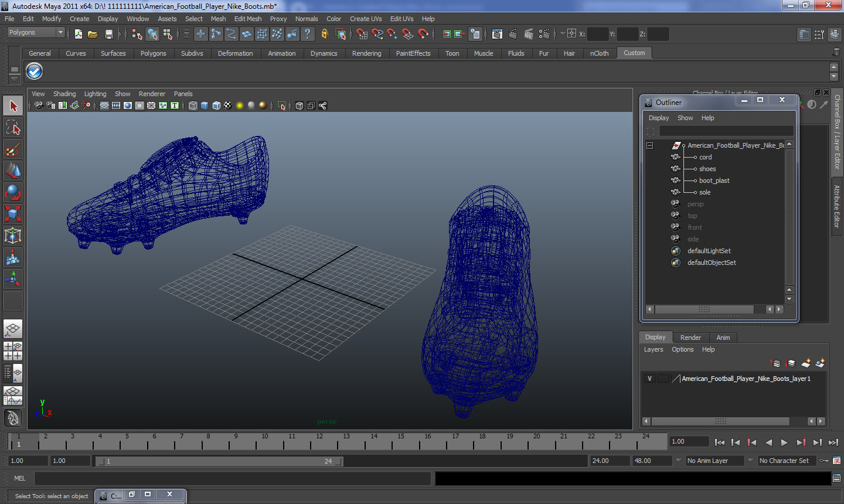Select defaultLightSet in the Outliner

click(709, 251)
